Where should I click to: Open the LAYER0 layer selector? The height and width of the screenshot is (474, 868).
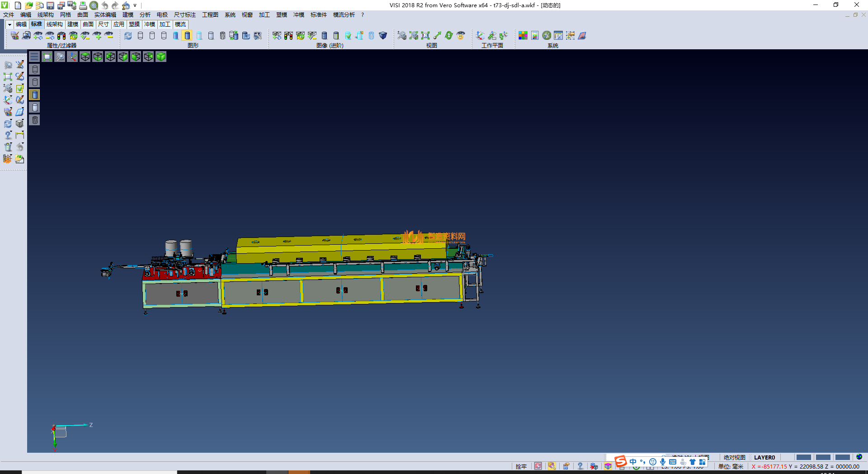pyautogui.click(x=764, y=457)
